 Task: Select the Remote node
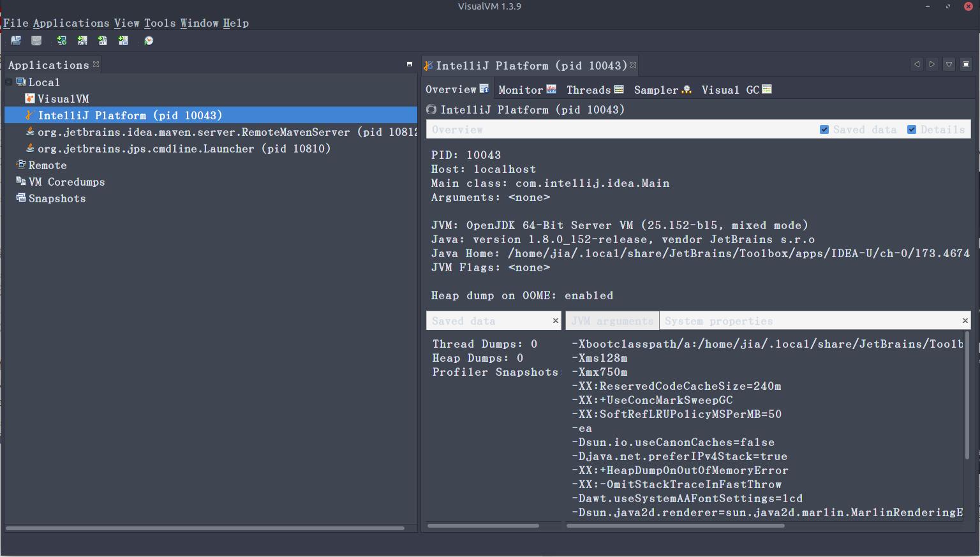(47, 165)
